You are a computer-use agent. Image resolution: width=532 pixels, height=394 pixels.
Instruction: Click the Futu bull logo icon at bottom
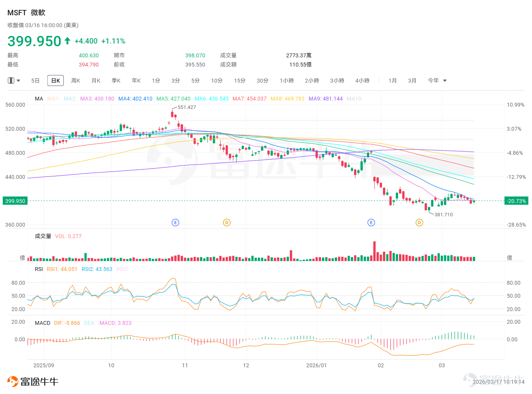point(13,381)
